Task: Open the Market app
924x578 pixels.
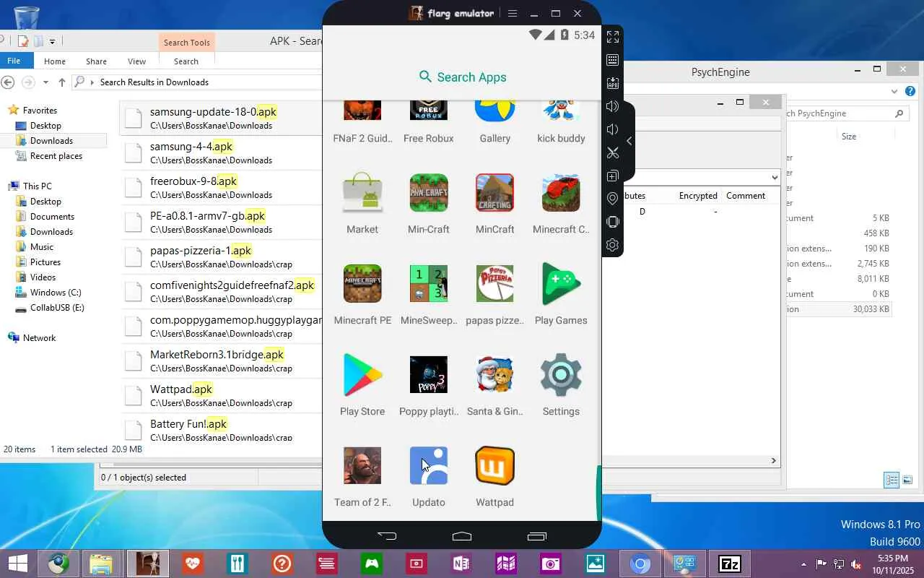Action: coord(362,204)
